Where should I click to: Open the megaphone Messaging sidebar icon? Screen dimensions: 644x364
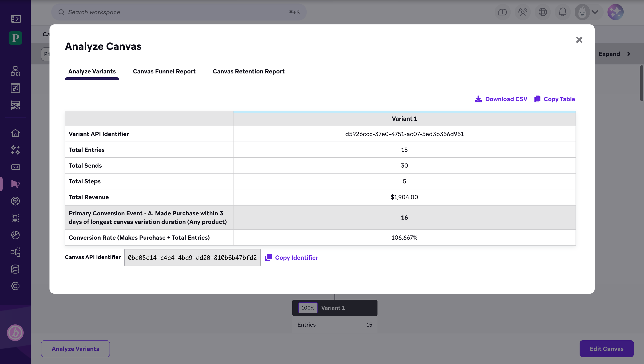pyautogui.click(x=15, y=184)
